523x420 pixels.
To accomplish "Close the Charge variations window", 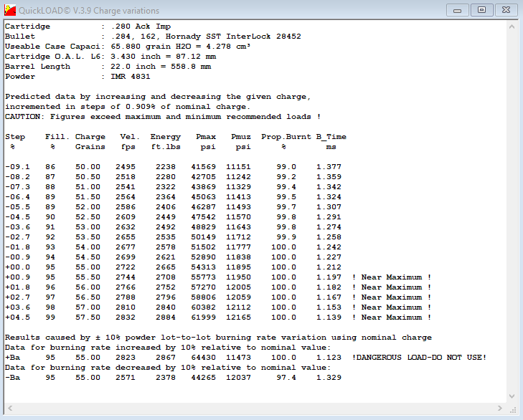I will coord(506,10).
